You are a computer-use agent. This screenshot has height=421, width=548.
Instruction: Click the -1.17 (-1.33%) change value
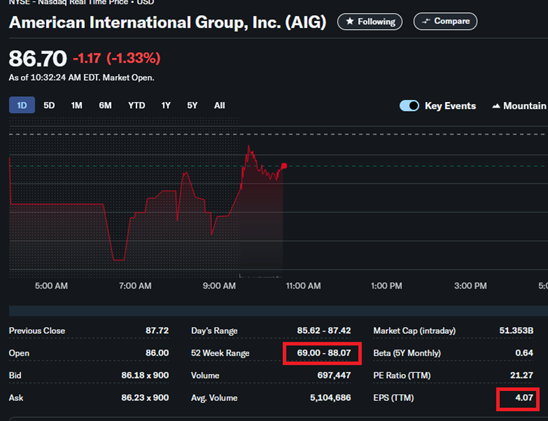click(117, 58)
